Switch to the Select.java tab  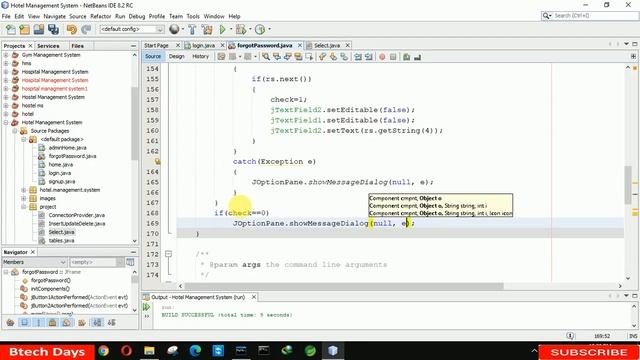(x=327, y=45)
